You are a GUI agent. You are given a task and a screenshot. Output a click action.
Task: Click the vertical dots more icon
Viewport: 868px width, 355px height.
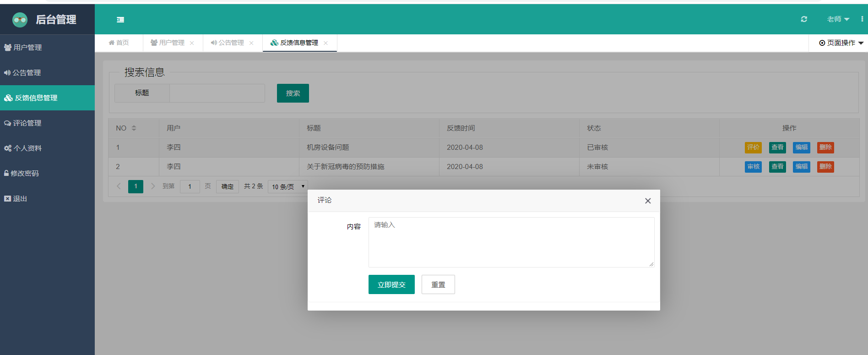point(862,19)
